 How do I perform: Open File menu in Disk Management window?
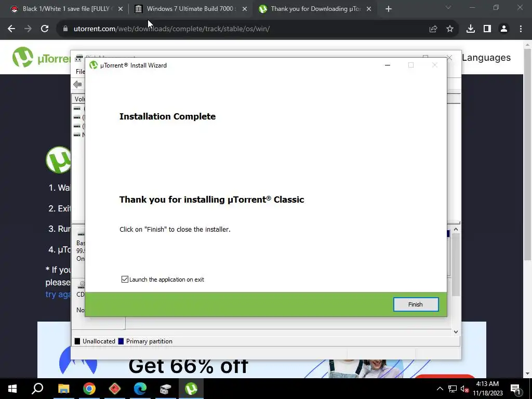80,72
